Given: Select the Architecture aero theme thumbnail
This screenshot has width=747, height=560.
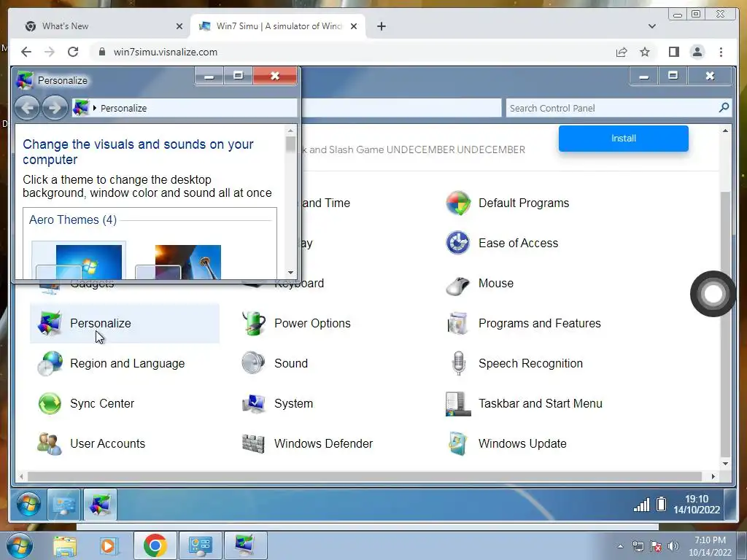Looking at the screenshot, I should click(178, 261).
